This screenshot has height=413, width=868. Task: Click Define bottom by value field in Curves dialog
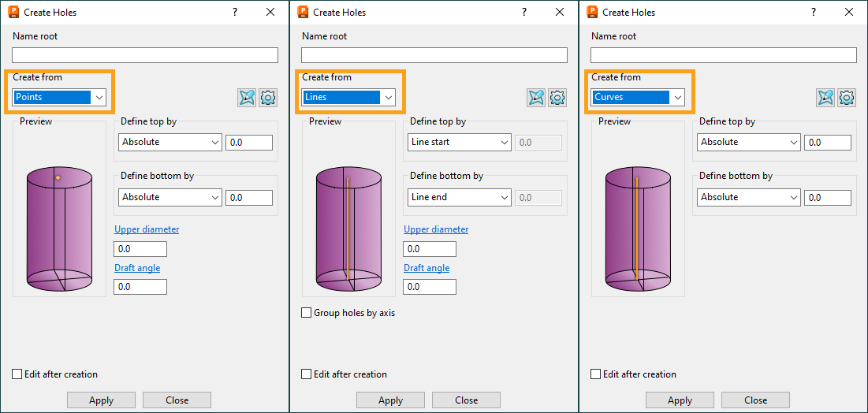(828, 197)
